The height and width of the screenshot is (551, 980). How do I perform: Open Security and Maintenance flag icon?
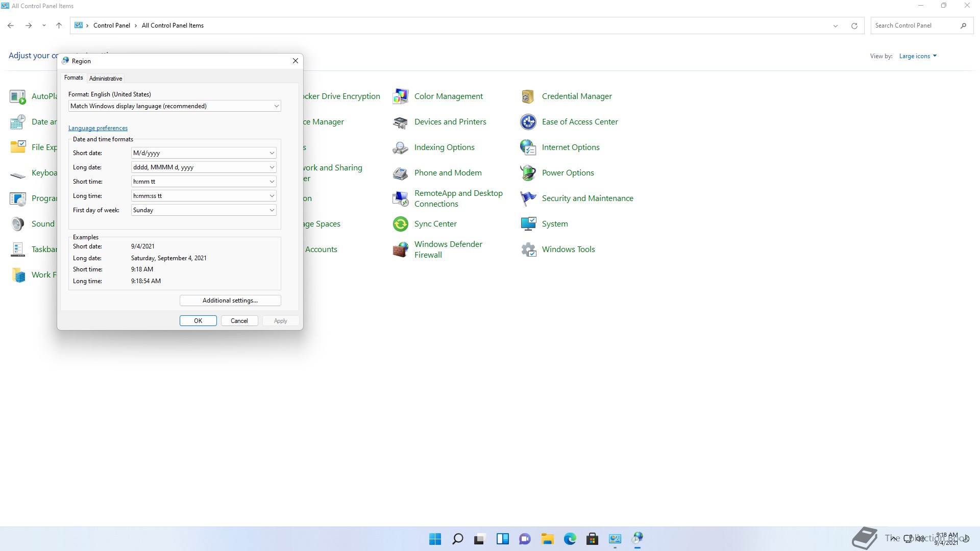528,198
